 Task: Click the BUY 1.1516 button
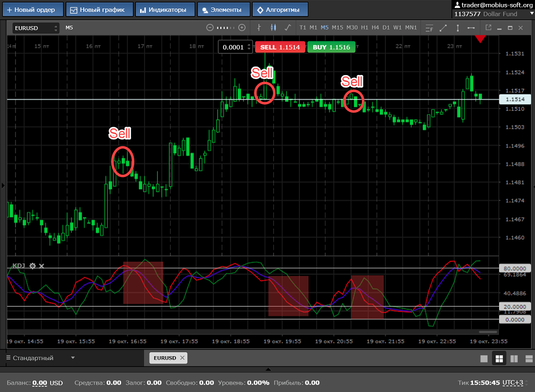tap(331, 47)
